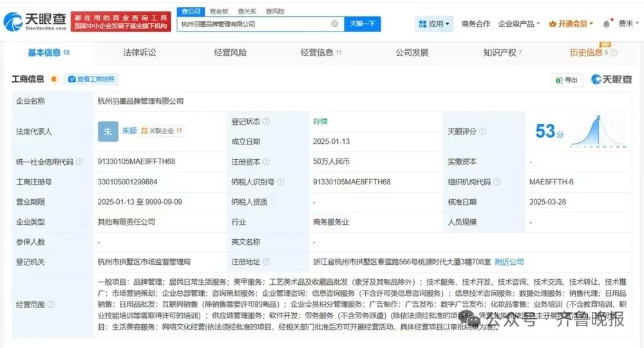This screenshot has width=644, height=348.
Task: Open the 附近公司 link
Action: coord(509,262)
